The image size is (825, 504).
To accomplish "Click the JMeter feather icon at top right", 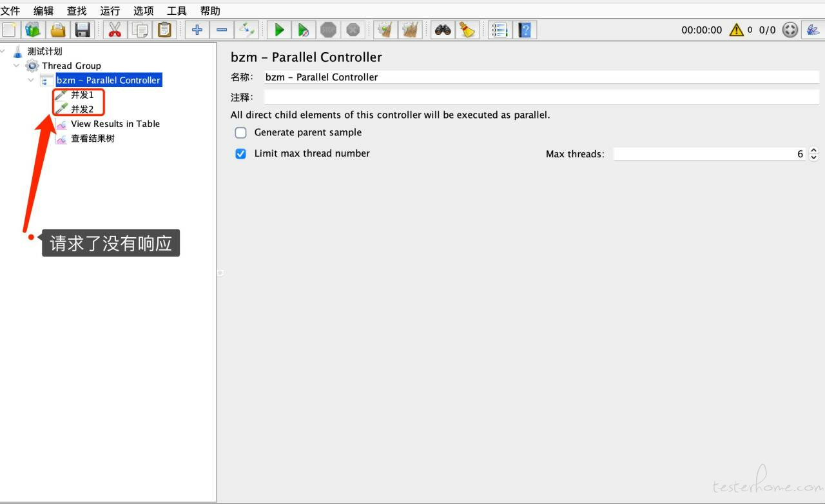I will 813,30.
